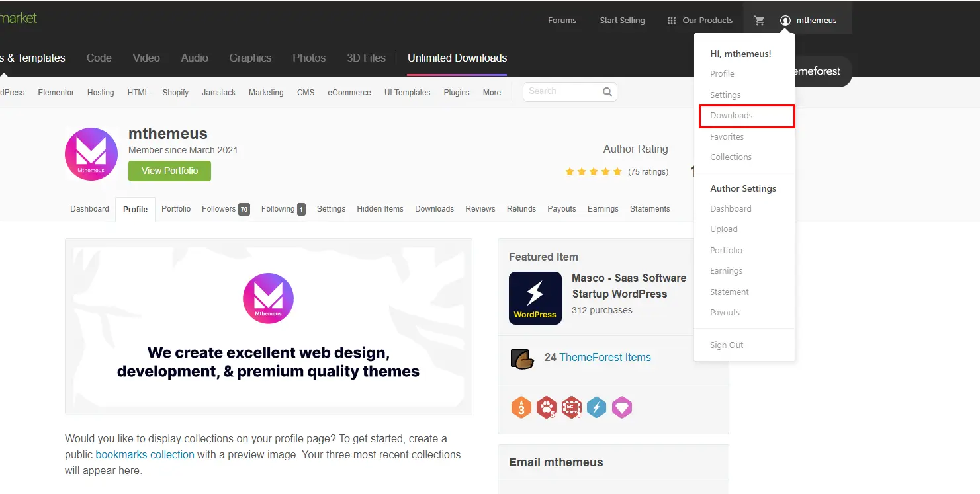Image resolution: width=980 pixels, height=494 pixels.
Task: Open the Graphics marketplace category
Action: coord(250,58)
